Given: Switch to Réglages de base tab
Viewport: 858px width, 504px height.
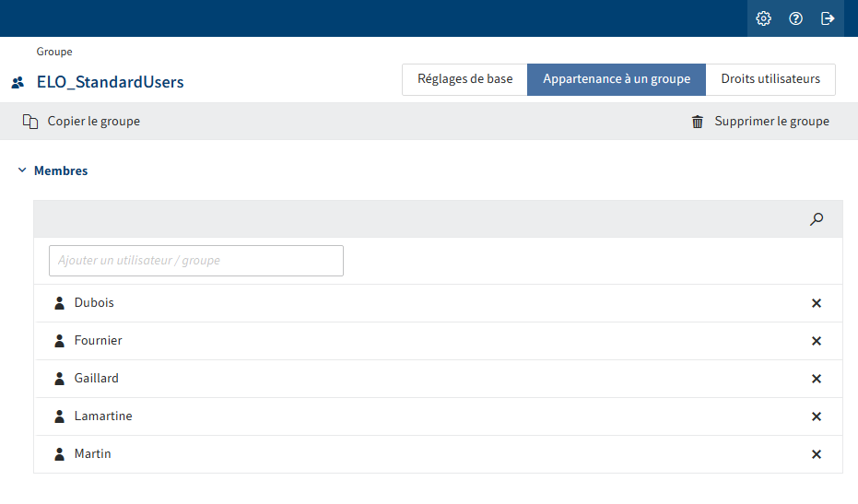Looking at the screenshot, I should pos(465,79).
